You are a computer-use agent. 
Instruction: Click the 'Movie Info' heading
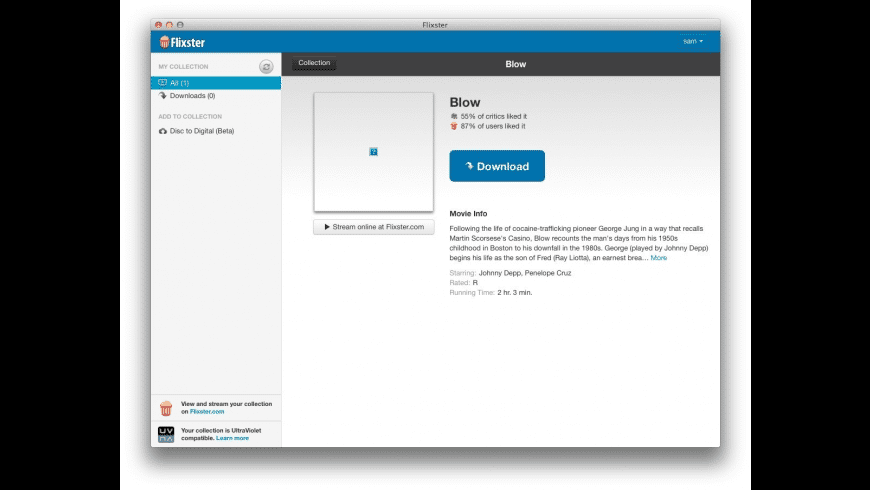click(x=468, y=214)
